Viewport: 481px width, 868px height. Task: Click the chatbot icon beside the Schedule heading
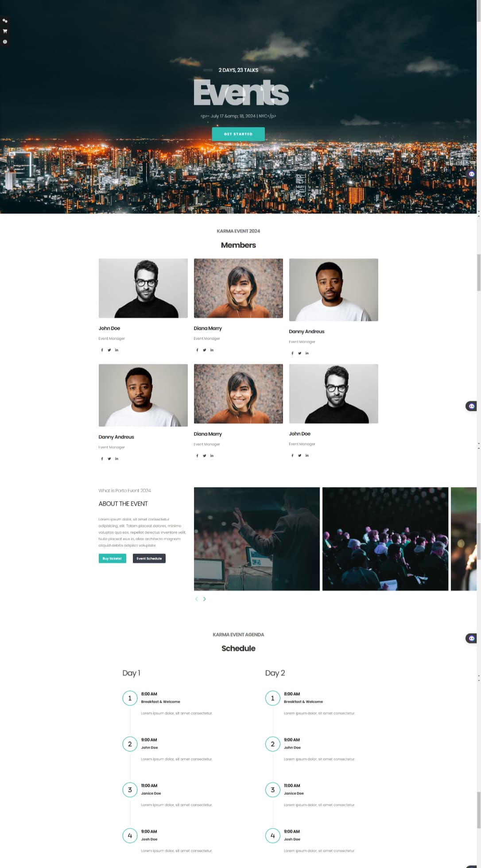pos(471,638)
